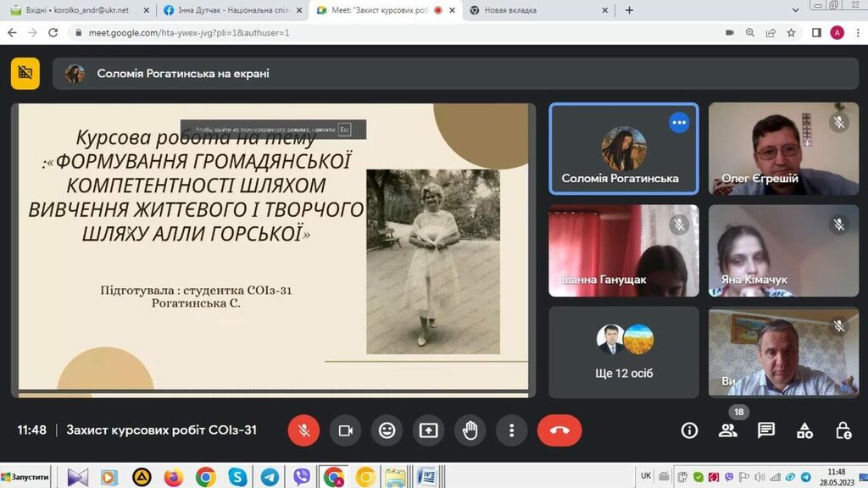The height and width of the screenshot is (488, 868).
Task: Open more options three-dot menu in call bar
Action: click(511, 430)
